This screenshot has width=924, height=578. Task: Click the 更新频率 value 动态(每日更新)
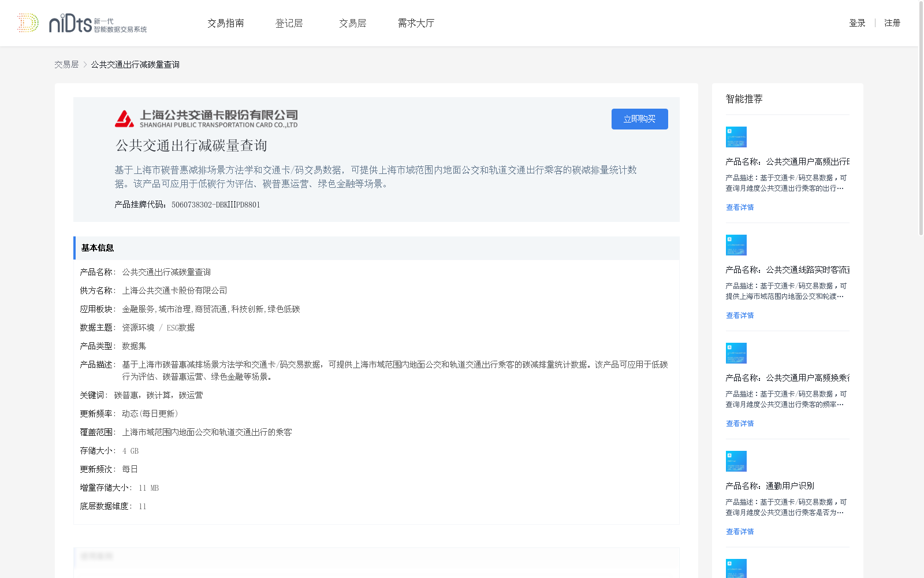tap(150, 414)
